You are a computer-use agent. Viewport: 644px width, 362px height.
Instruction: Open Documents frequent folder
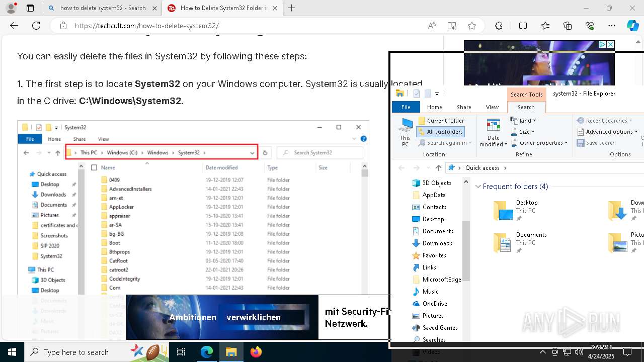pyautogui.click(x=520, y=243)
